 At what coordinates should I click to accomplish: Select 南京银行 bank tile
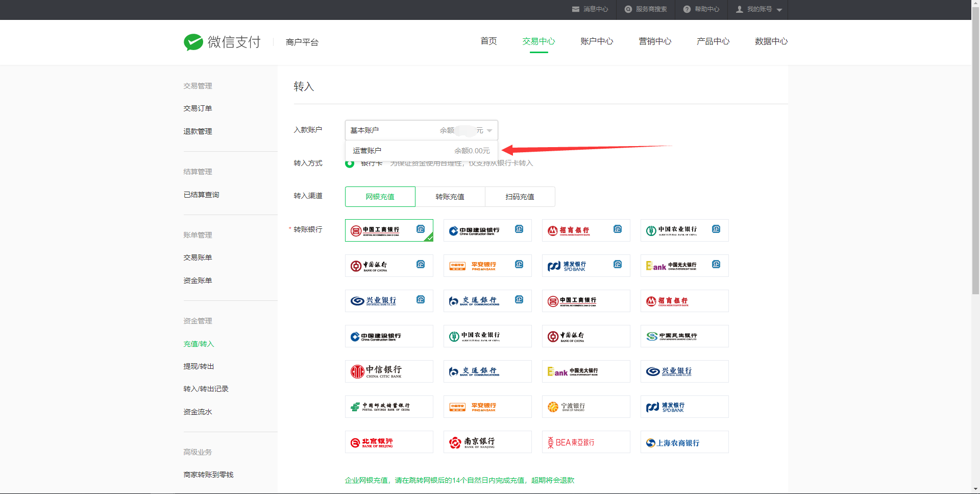487,442
